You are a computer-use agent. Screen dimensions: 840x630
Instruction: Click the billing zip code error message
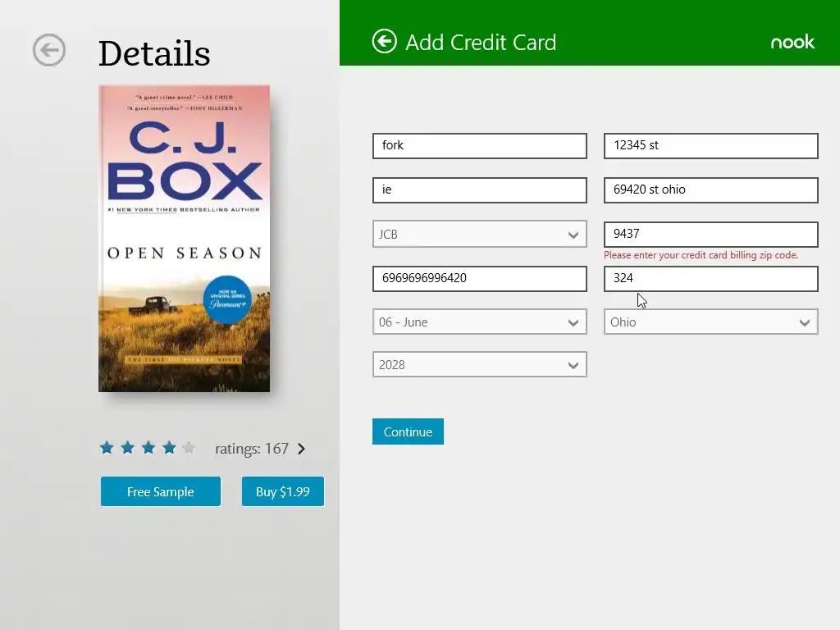[x=701, y=255]
